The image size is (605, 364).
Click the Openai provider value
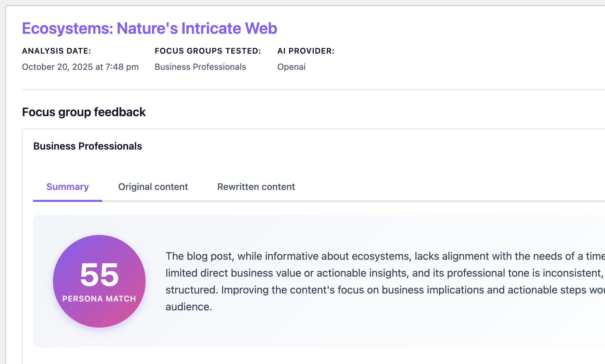291,67
